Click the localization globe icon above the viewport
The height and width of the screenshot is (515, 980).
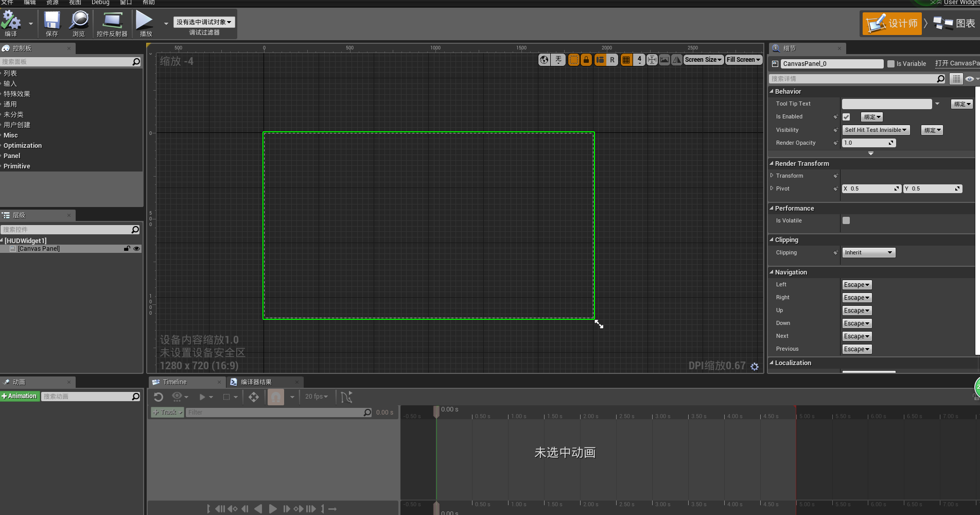544,59
